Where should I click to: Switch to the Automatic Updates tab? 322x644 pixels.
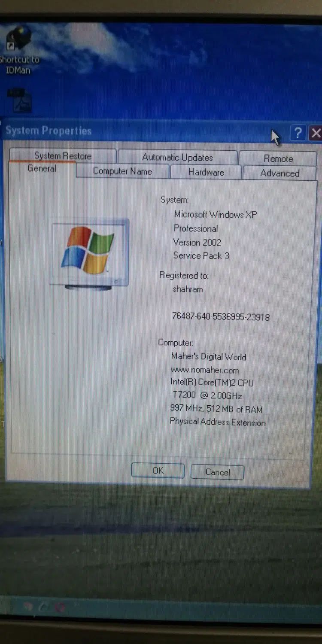click(x=177, y=157)
